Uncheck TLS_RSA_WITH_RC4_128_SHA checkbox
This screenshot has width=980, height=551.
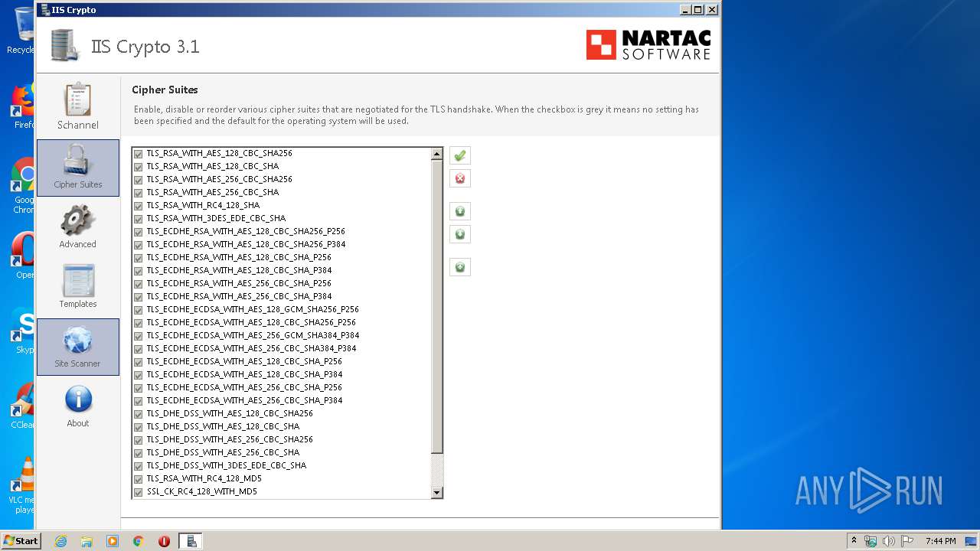click(139, 206)
